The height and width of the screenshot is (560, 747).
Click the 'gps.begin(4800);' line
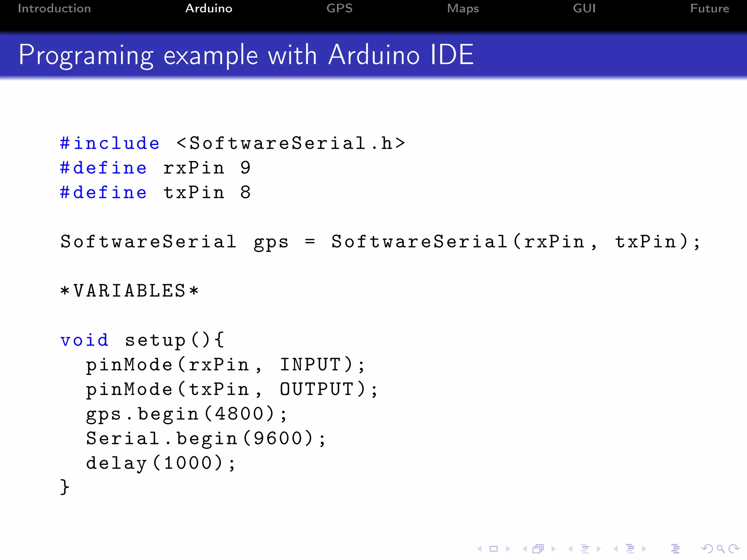[x=187, y=415]
